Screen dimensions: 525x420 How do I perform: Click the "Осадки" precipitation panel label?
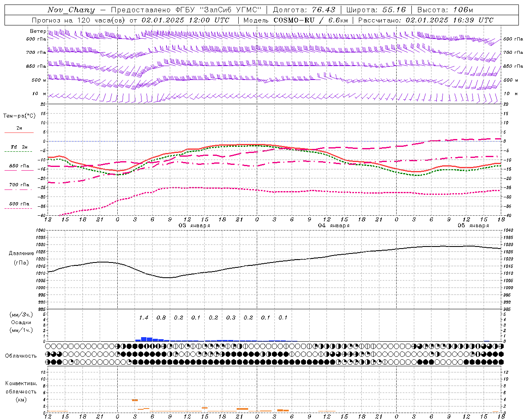21,322
